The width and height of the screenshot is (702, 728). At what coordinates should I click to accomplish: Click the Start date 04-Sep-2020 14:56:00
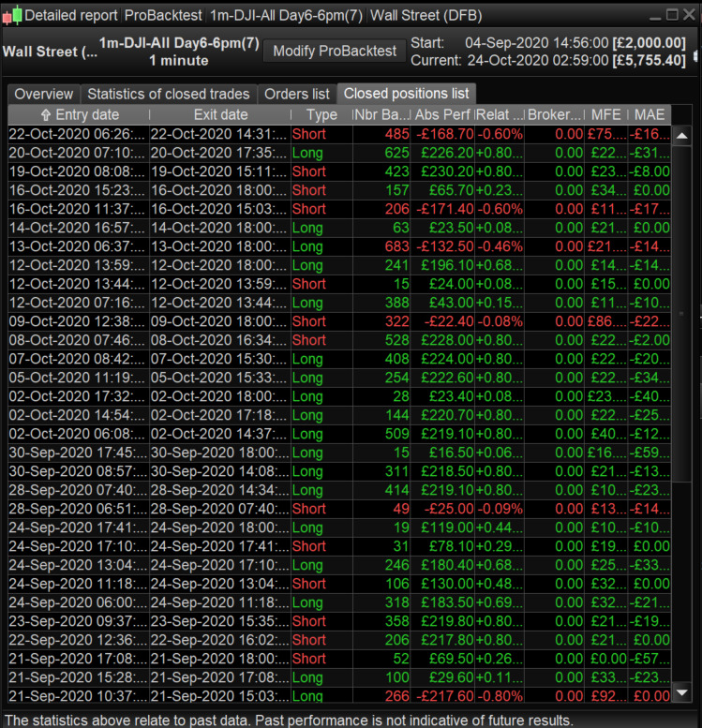(537, 43)
